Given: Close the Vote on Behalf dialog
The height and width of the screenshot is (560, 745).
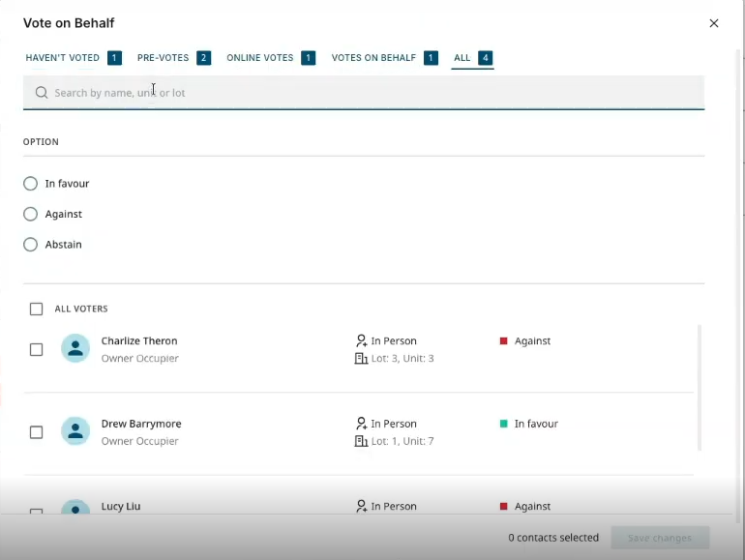Looking at the screenshot, I should pos(714,23).
